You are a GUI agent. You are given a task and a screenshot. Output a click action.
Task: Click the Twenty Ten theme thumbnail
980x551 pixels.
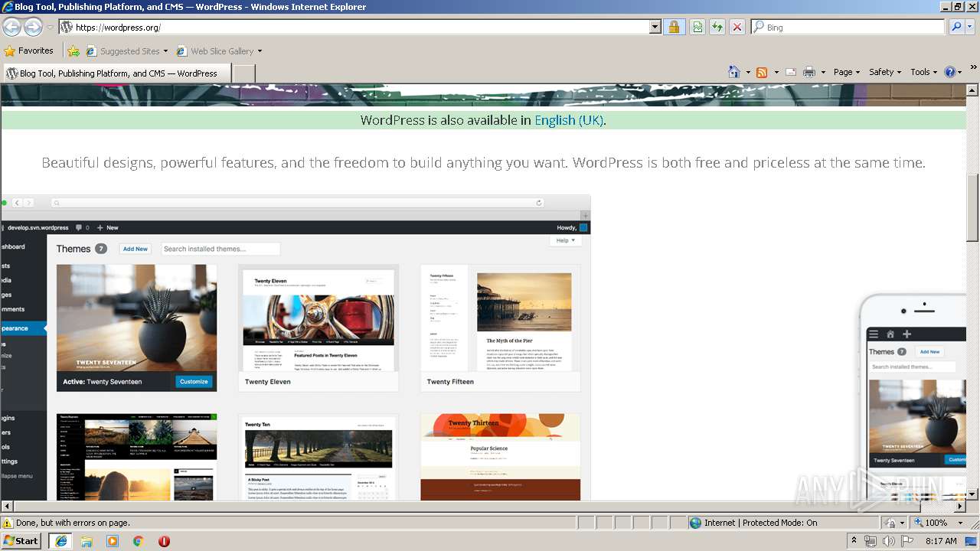pos(318,457)
